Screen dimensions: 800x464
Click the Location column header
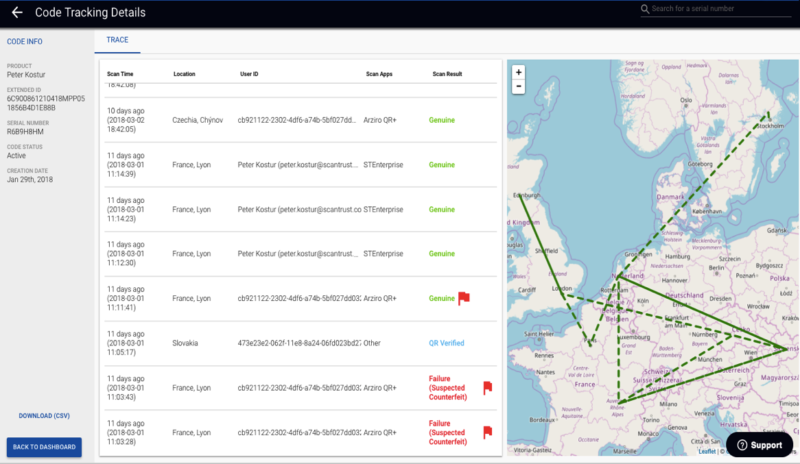click(184, 74)
